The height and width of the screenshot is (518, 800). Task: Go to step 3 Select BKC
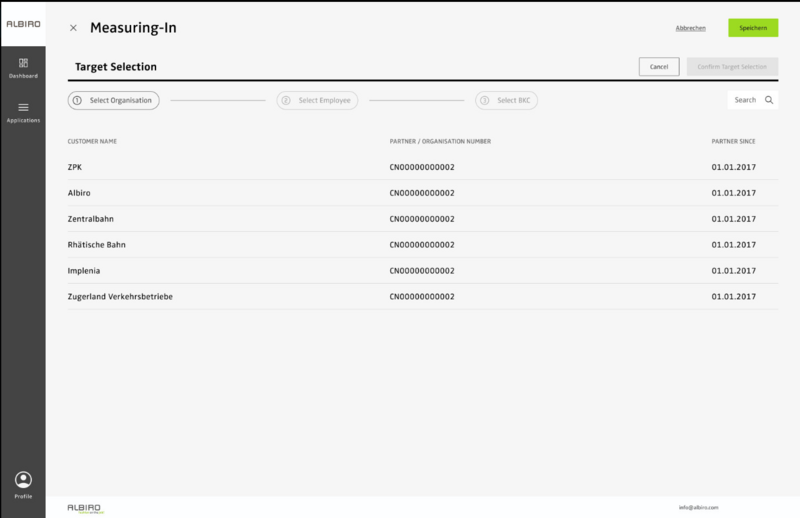[x=506, y=100]
